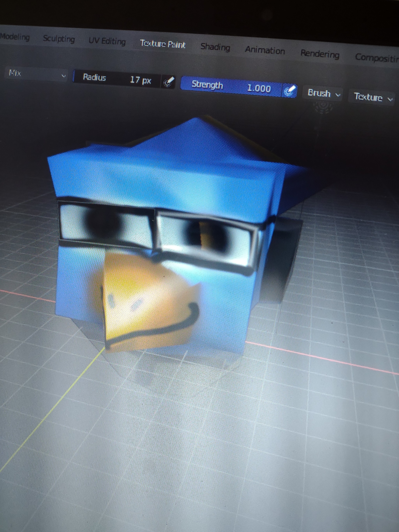Toggle Strength pen pressure icon
The width and height of the screenshot is (399, 532).
click(290, 91)
